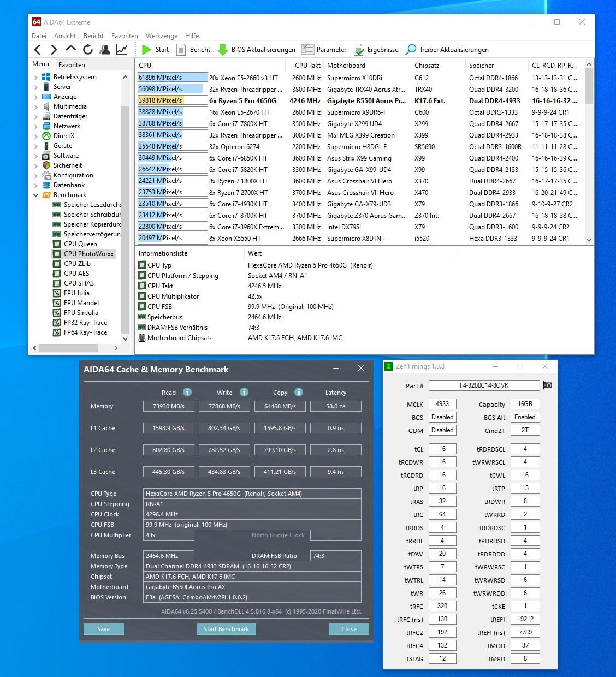
Task: Click Start Benchmark button
Action: pos(226,629)
